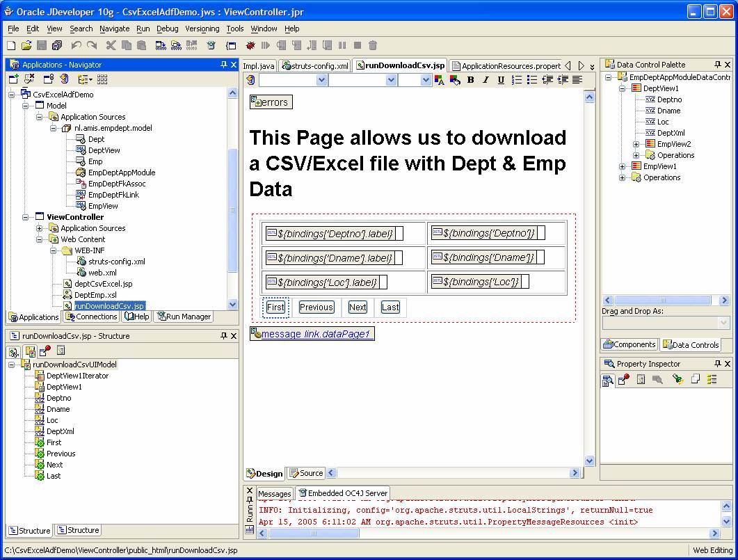Image resolution: width=738 pixels, height=560 pixels.
Task: Pin the Applications Navigator panel
Action: [223, 65]
